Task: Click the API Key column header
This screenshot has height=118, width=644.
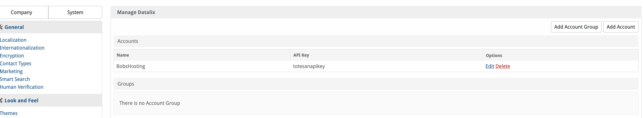Action: 301,55
